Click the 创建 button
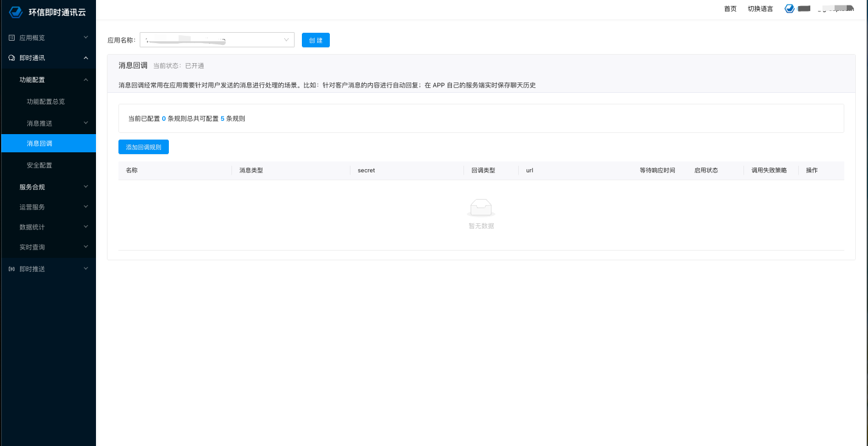 coord(315,40)
